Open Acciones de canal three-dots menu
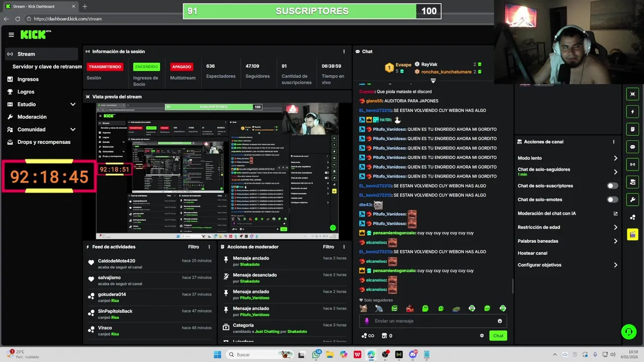The width and height of the screenshot is (644, 362). click(614, 142)
